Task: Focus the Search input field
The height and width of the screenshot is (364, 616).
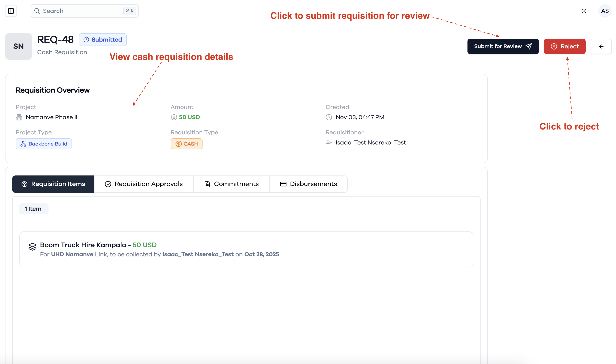Action: 85,11
